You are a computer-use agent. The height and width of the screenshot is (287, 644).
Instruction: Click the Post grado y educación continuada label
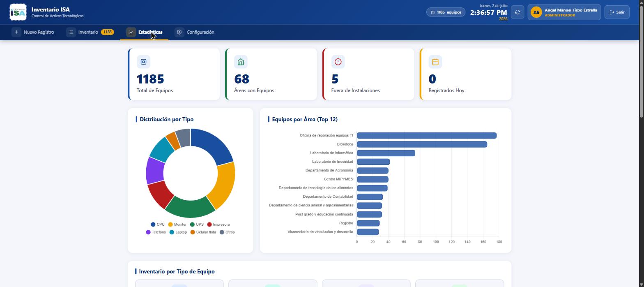[324, 214]
